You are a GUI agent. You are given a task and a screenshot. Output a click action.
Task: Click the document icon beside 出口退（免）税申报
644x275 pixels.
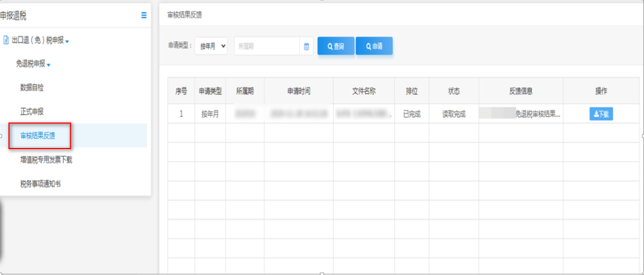tap(6, 41)
